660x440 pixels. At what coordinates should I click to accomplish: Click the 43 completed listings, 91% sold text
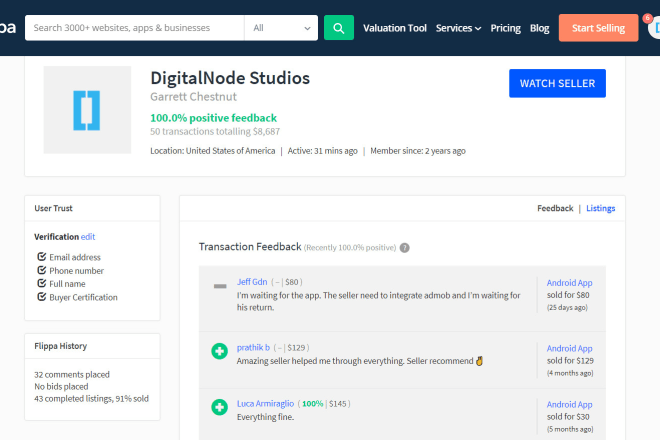91,398
